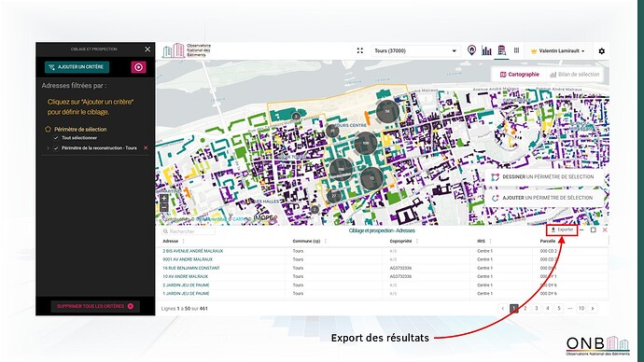Go to previous page arrow in pagination
This screenshot has height=362, width=644.
[503, 308]
